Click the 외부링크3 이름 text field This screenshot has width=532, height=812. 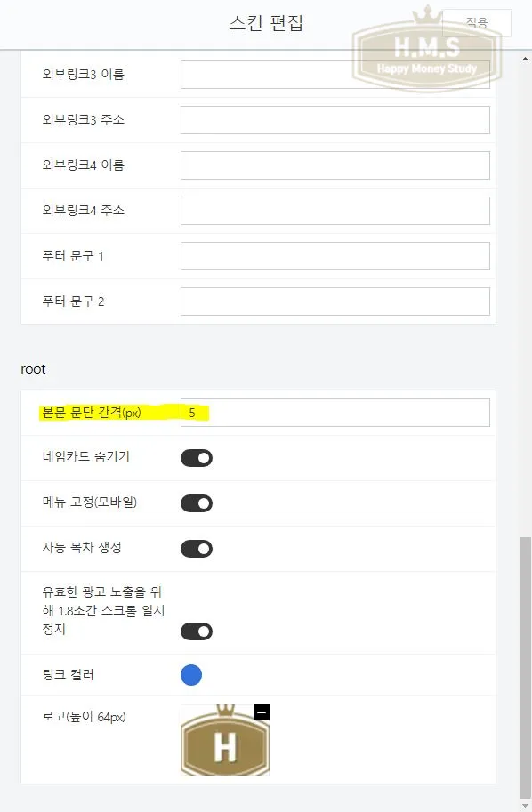click(x=335, y=74)
